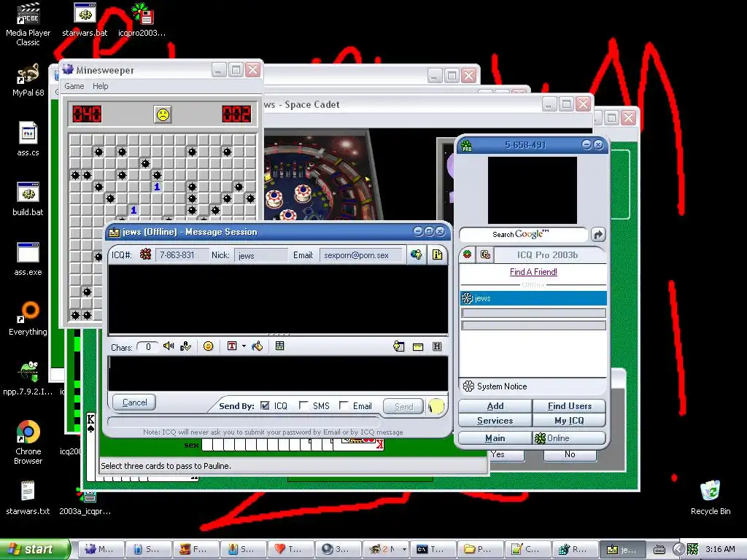Screen dimensions: 747x560
Task: Click the message text input area
Action: point(278,373)
